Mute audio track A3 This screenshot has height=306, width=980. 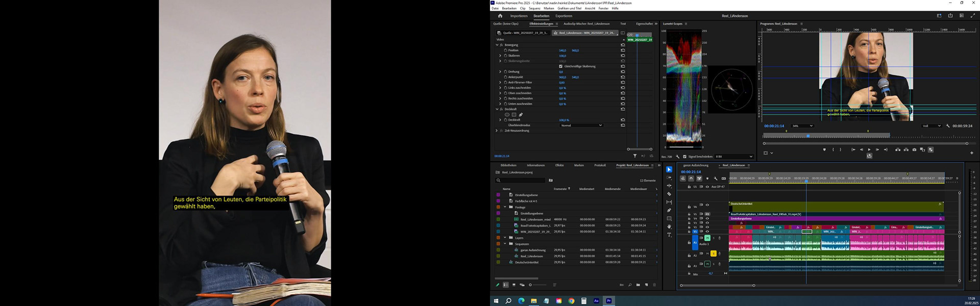tap(707, 264)
